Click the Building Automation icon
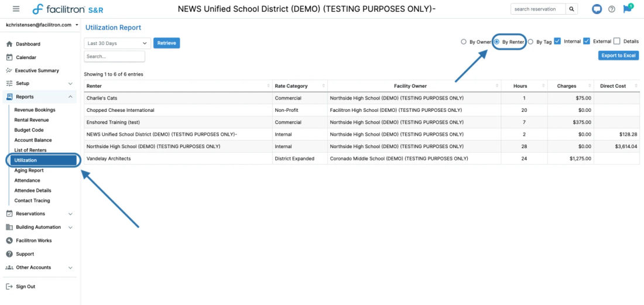The height and width of the screenshot is (305, 644). pos(9,227)
